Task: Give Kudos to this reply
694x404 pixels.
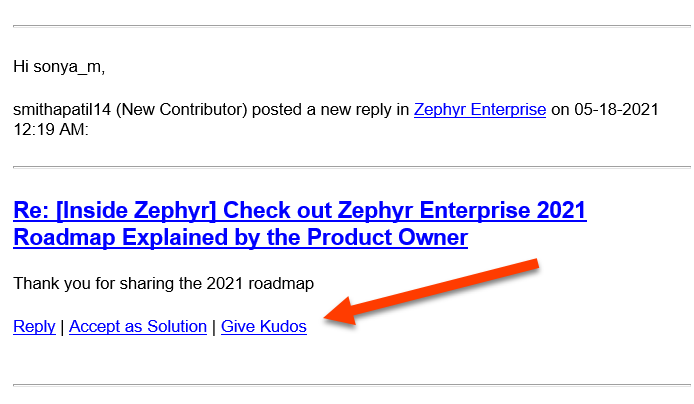Action: click(x=264, y=326)
